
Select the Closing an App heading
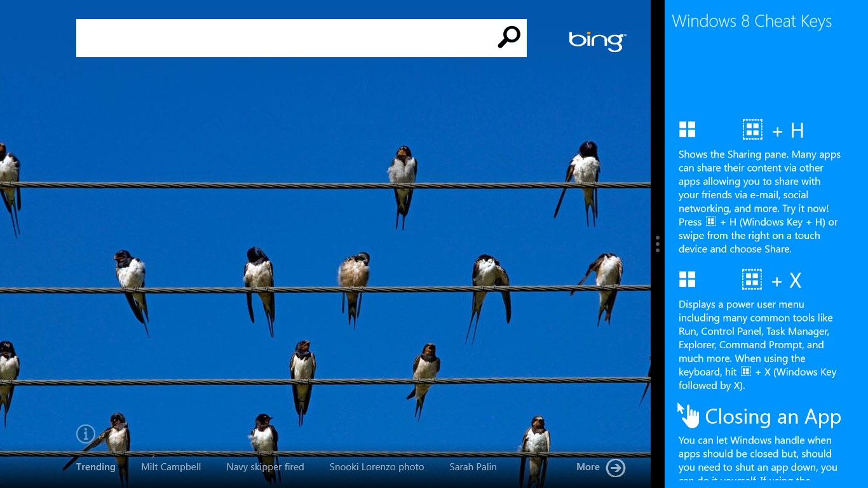pos(773,417)
